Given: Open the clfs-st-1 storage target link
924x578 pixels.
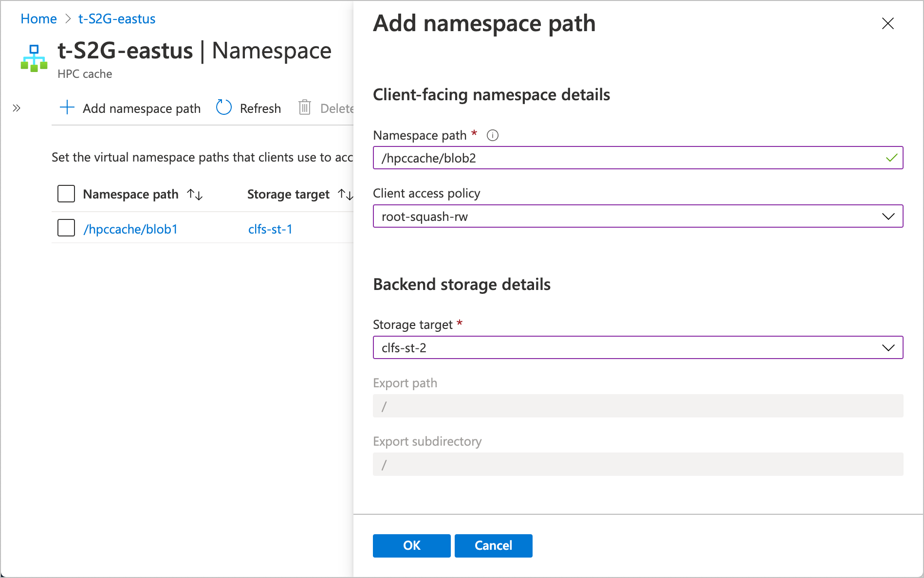Looking at the screenshot, I should point(271,229).
